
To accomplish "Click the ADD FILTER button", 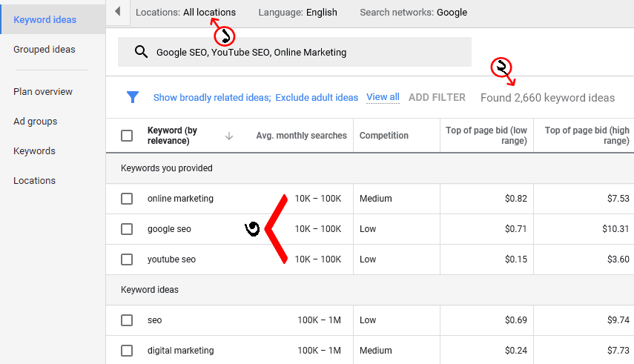I will coord(437,97).
